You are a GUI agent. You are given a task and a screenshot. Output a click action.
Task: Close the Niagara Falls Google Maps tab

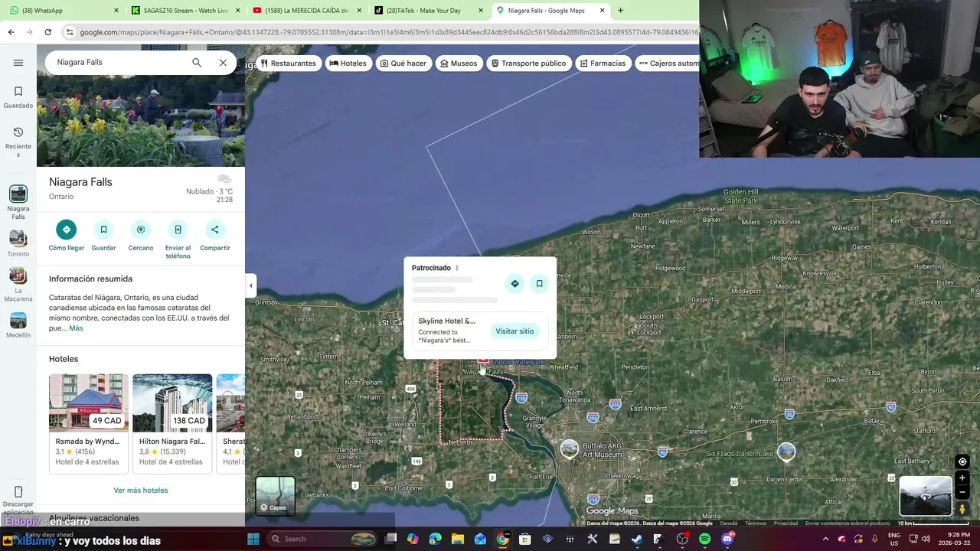pos(602,11)
